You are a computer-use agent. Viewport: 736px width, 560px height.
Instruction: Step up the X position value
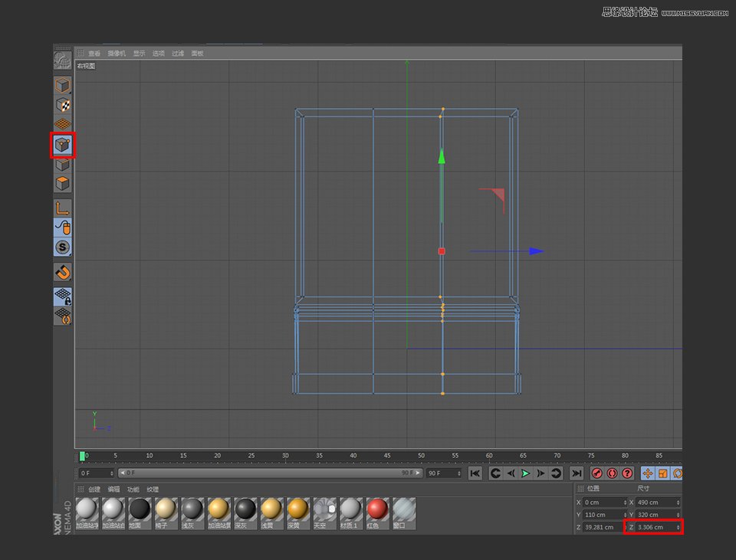pyautogui.click(x=626, y=500)
